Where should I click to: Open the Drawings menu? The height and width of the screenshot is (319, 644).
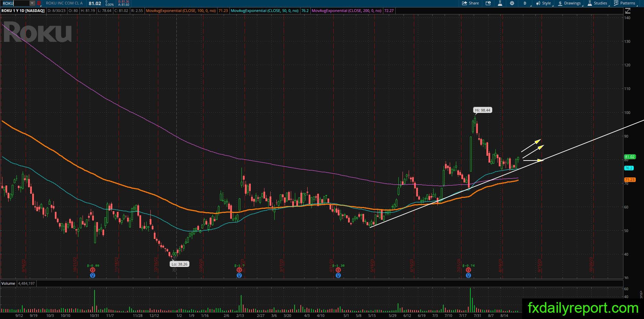pos(570,3)
